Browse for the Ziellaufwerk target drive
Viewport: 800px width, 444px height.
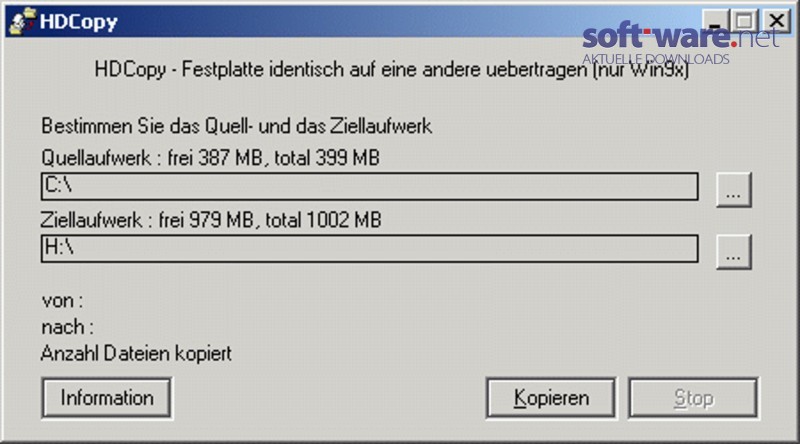click(x=734, y=252)
